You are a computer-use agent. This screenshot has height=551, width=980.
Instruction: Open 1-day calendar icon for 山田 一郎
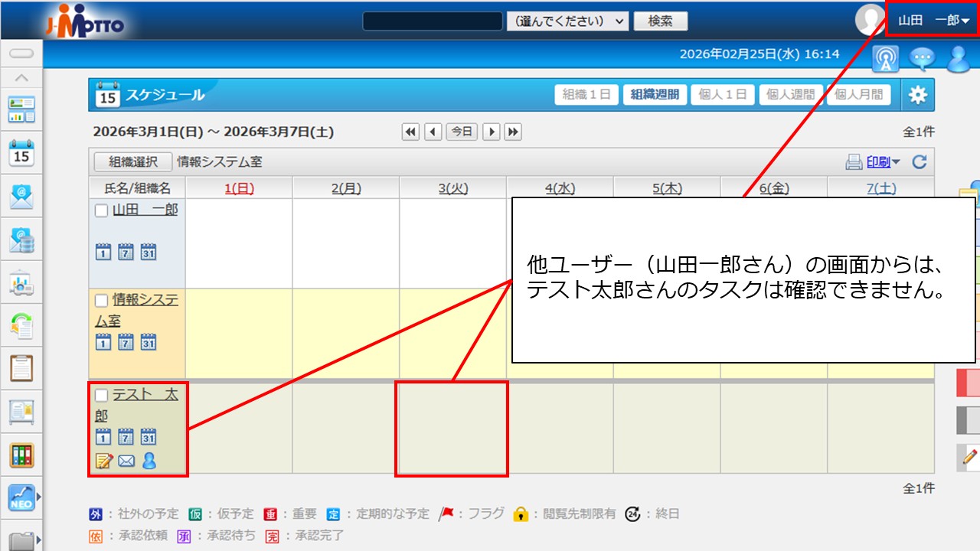point(103,251)
